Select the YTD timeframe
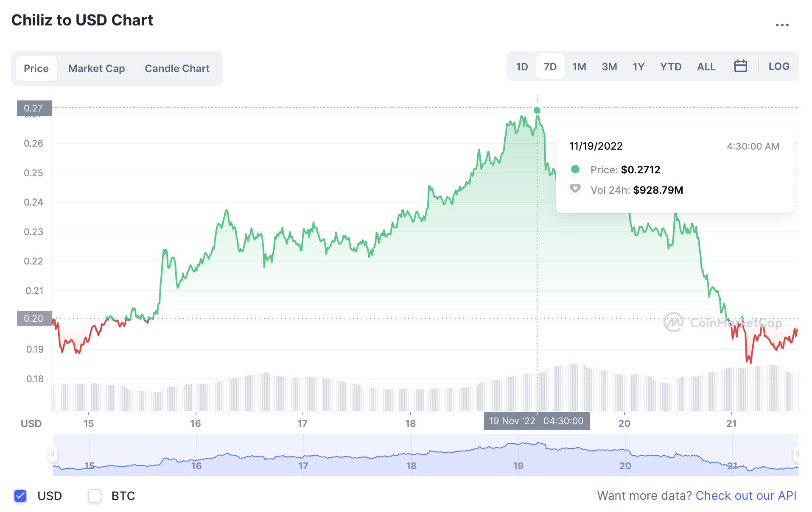 click(670, 66)
